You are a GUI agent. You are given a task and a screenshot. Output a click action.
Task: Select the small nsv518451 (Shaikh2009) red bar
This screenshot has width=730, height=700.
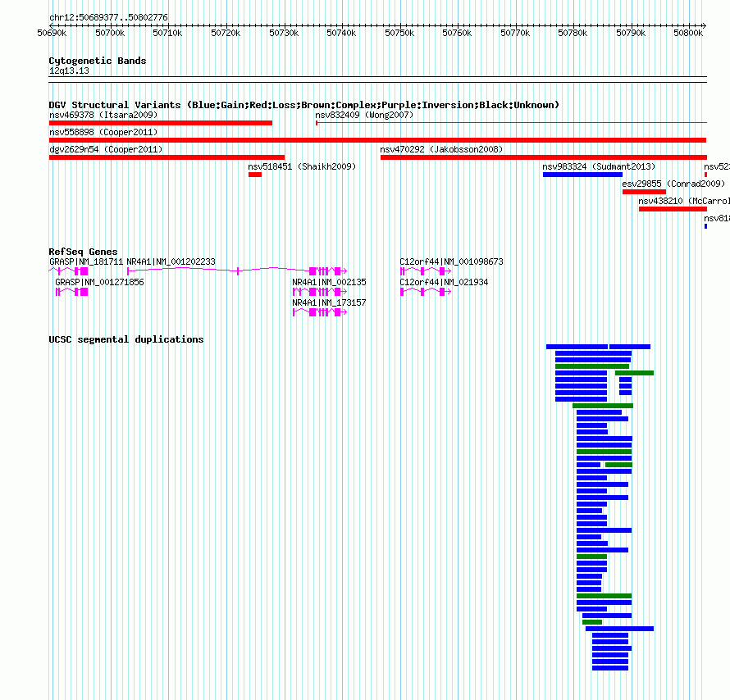click(255, 175)
